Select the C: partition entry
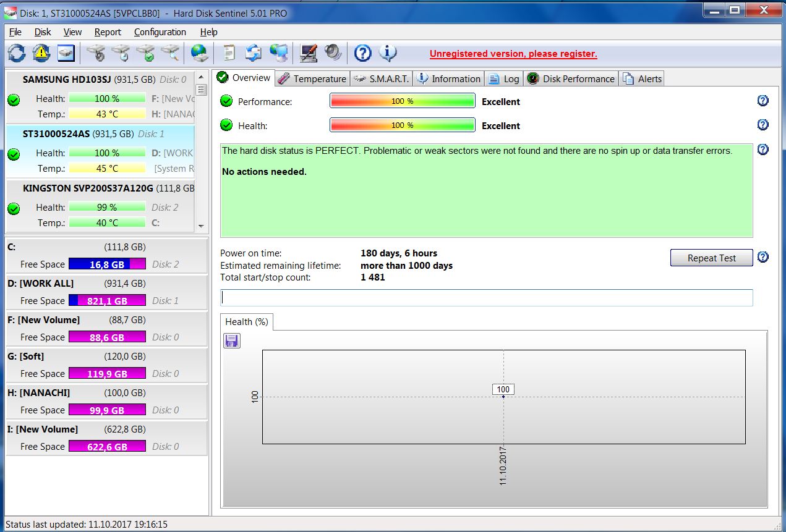 106,255
